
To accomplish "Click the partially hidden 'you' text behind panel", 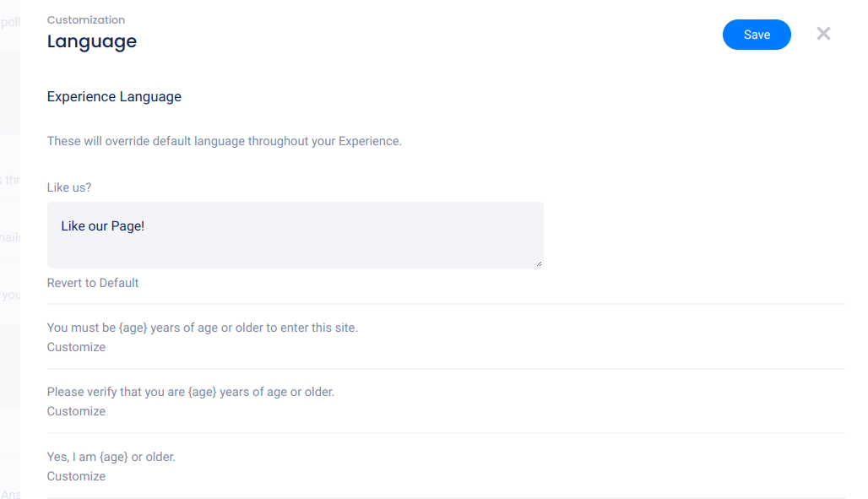I will coord(11,295).
